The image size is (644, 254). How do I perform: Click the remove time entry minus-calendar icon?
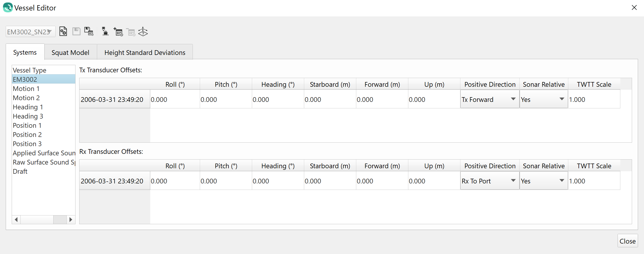(131, 32)
